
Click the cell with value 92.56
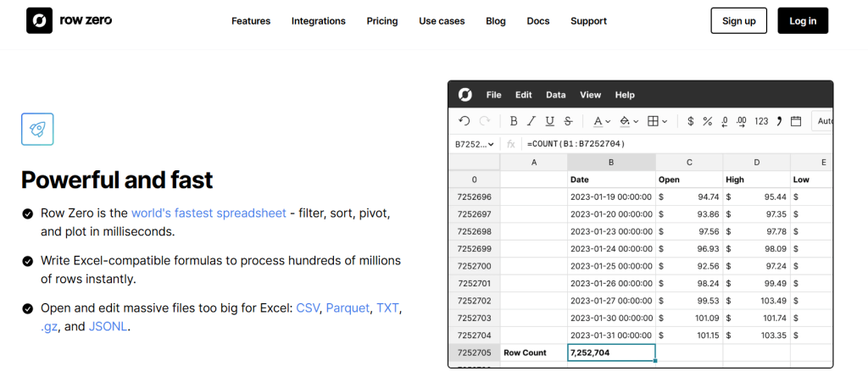click(x=689, y=266)
